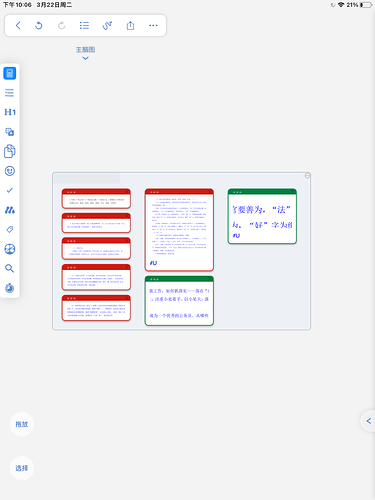This screenshot has height=500, width=375.
Task: Open the outline list view
Action: point(84,25)
